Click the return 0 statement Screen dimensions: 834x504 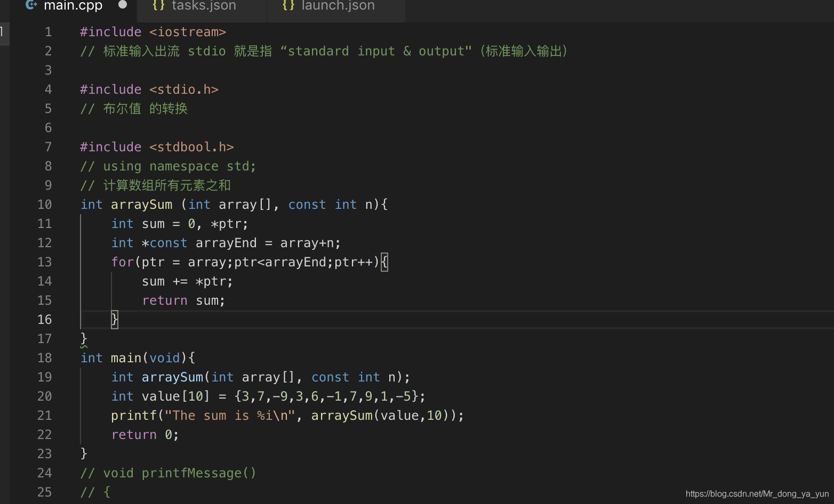[x=144, y=434]
